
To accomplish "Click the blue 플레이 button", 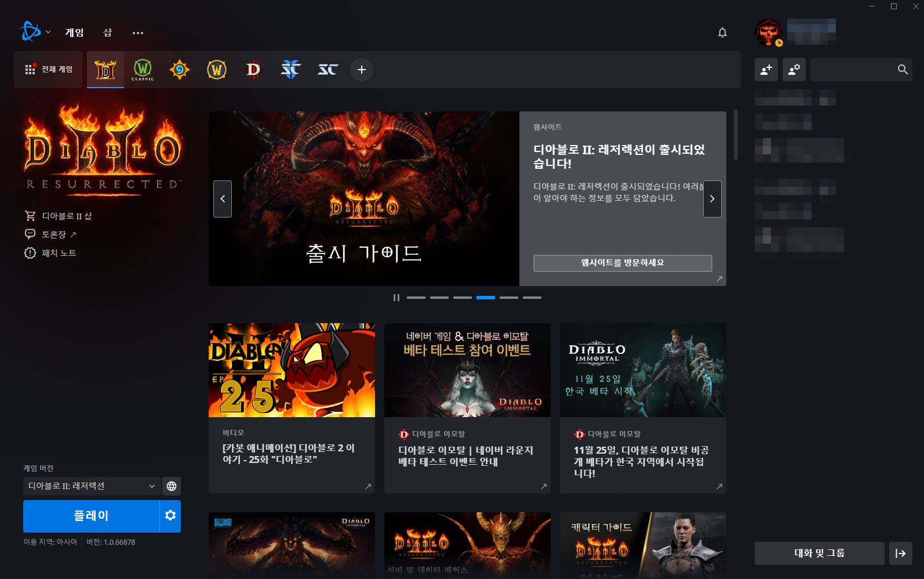I will tap(91, 516).
